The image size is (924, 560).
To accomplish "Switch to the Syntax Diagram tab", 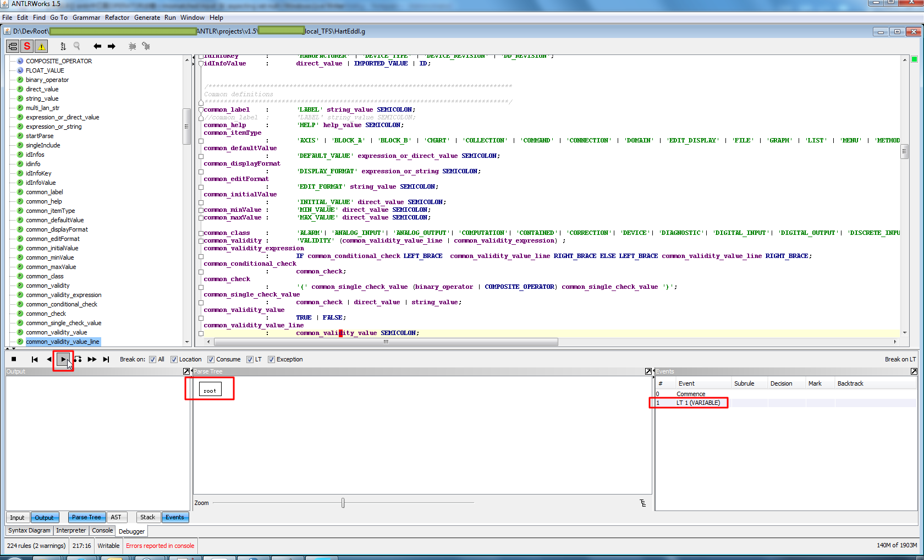I will click(29, 530).
